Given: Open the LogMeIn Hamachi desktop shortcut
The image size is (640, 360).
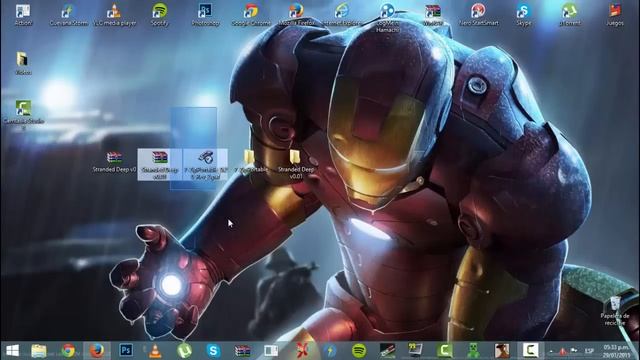Looking at the screenshot, I should 387,18.
